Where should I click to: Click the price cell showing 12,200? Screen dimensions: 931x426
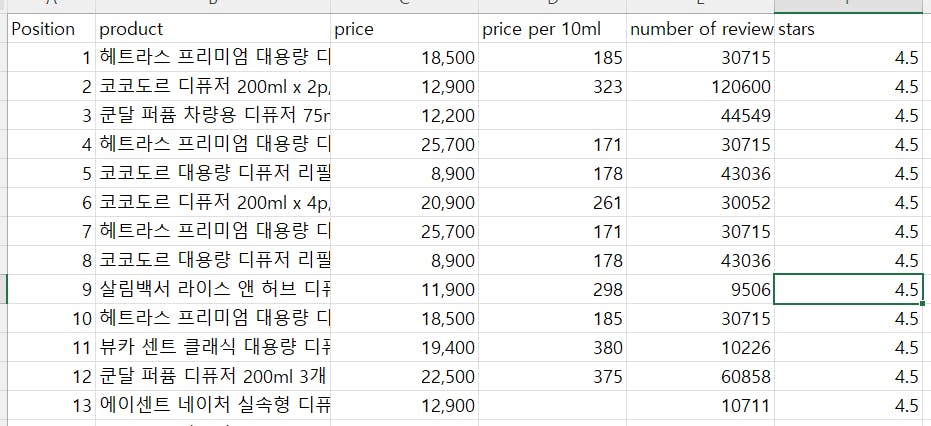[404, 116]
